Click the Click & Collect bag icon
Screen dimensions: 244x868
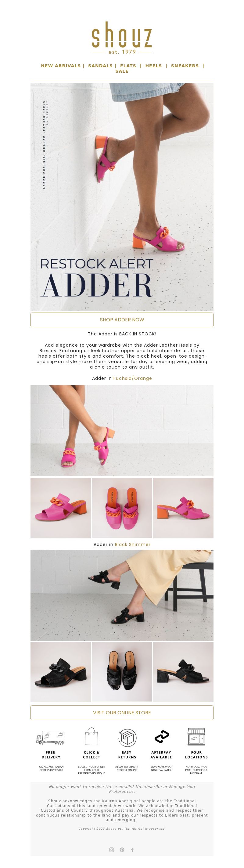[91, 736]
